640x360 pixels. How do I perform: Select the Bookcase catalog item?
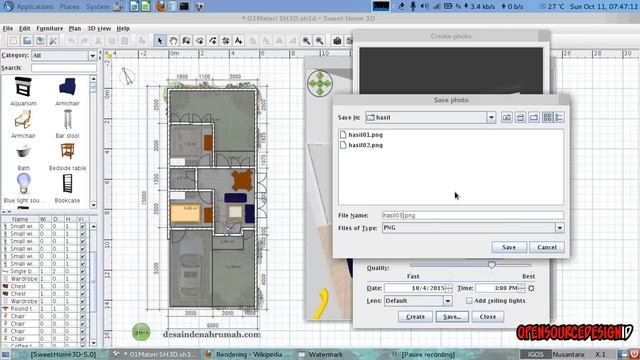click(x=67, y=188)
